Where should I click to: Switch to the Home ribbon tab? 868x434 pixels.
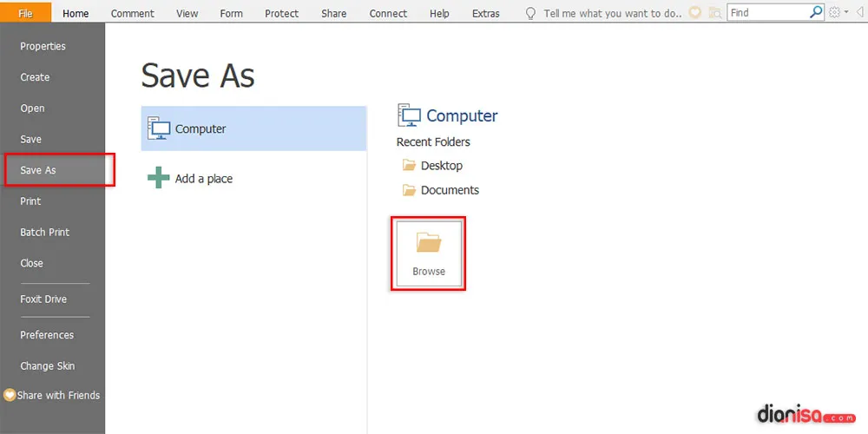[x=76, y=13]
